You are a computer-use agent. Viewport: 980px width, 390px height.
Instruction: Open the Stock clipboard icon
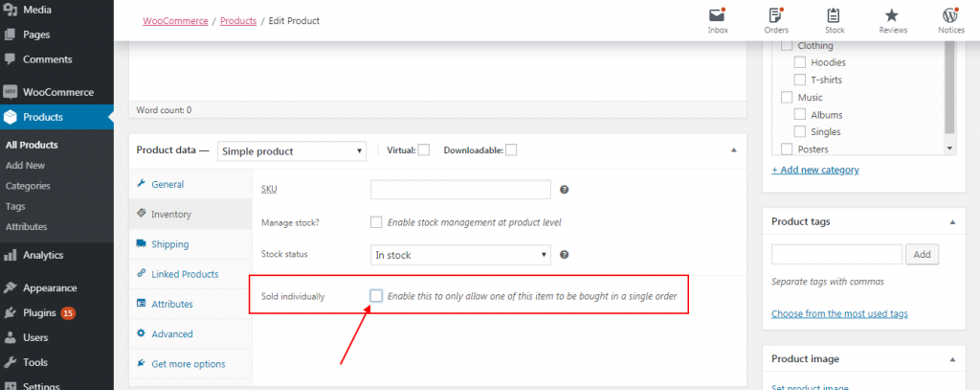pyautogui.click(x=834, y=15)
